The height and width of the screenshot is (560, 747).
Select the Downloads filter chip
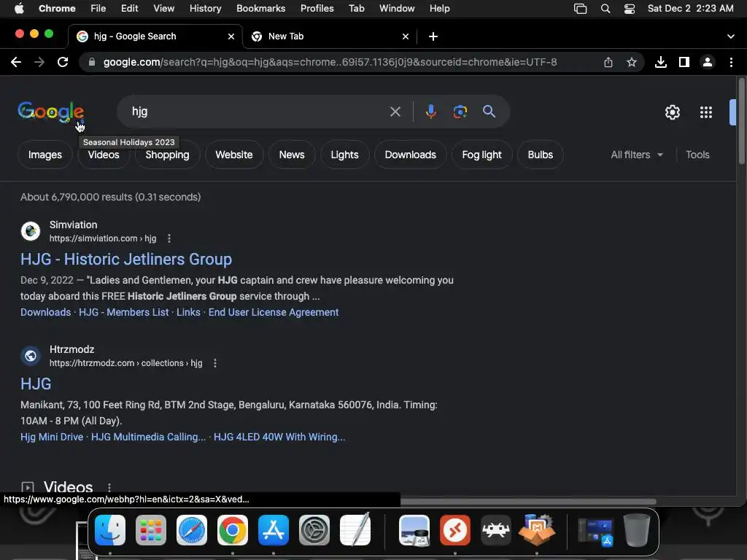point(410,155)
